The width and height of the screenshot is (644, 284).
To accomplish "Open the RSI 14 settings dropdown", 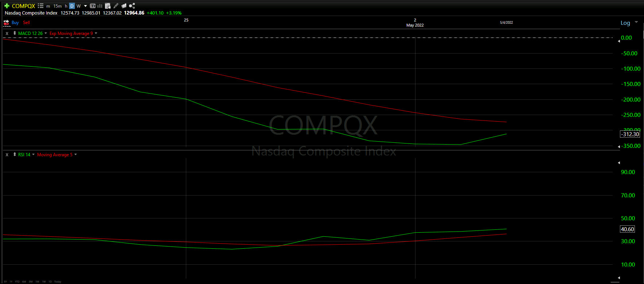I will click(34, 154).
